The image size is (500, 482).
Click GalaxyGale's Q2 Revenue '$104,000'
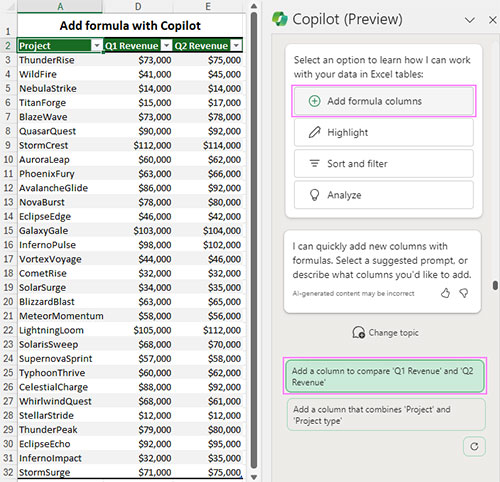[208, 231]
